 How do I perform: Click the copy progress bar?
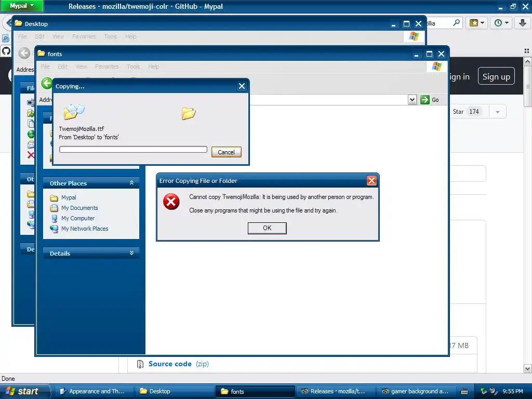point(133,149)
